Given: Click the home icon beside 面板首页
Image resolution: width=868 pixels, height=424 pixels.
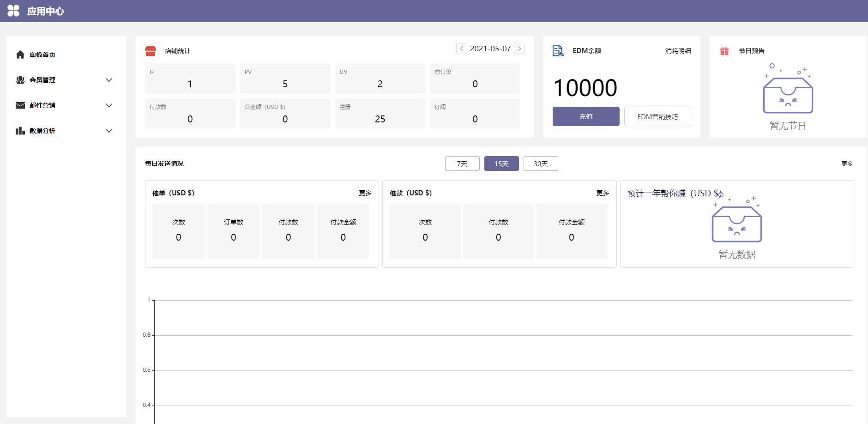Looking at the screenshot, I should click(x=20, y=55).
